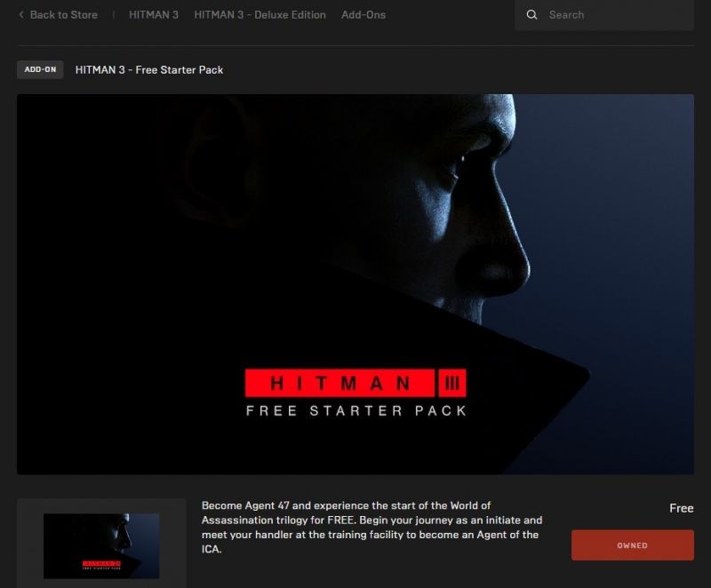Click the HITMAN 3 - Free Starter Pack title

[149, 70]
